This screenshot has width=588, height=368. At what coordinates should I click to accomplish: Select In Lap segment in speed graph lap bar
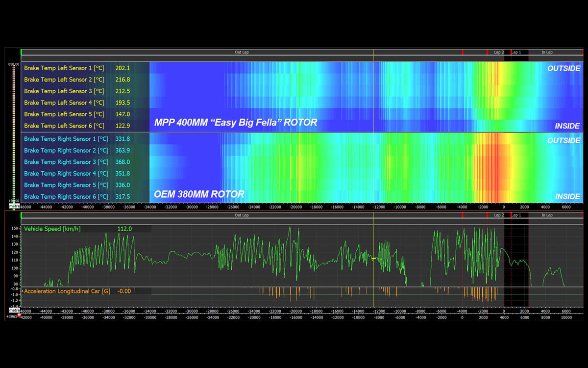pos(547,215)
